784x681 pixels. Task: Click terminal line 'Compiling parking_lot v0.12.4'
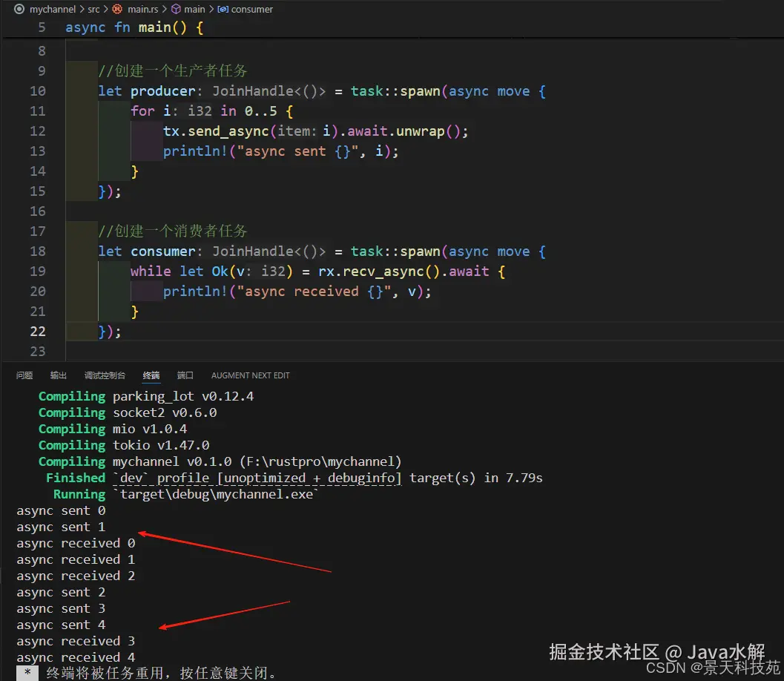[x=146, y=396]
